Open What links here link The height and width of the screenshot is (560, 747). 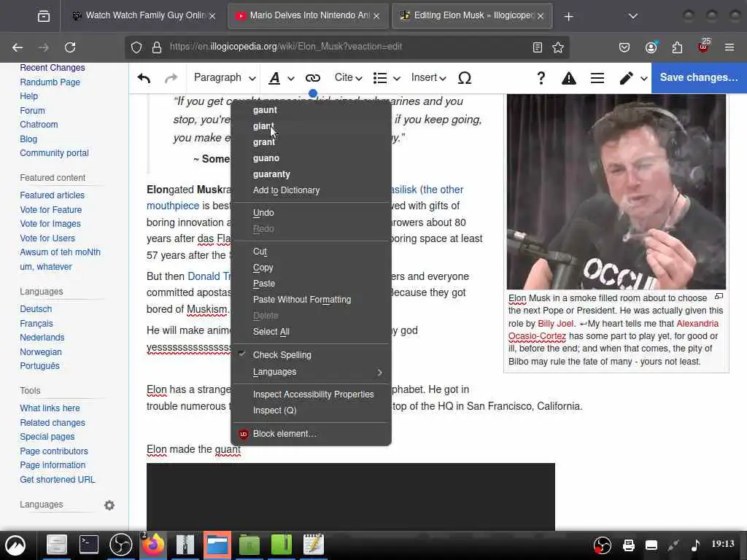pyautogui.click(x=50, y=408)
